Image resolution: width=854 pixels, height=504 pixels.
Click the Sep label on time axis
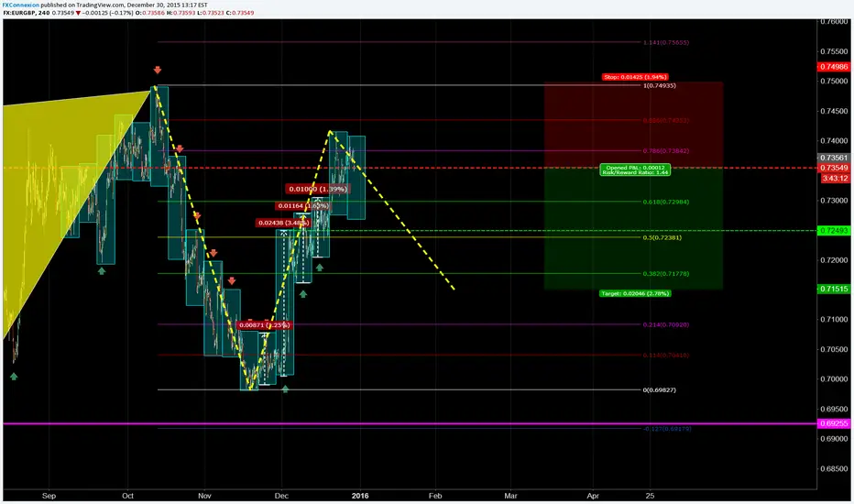click(49, 496)
